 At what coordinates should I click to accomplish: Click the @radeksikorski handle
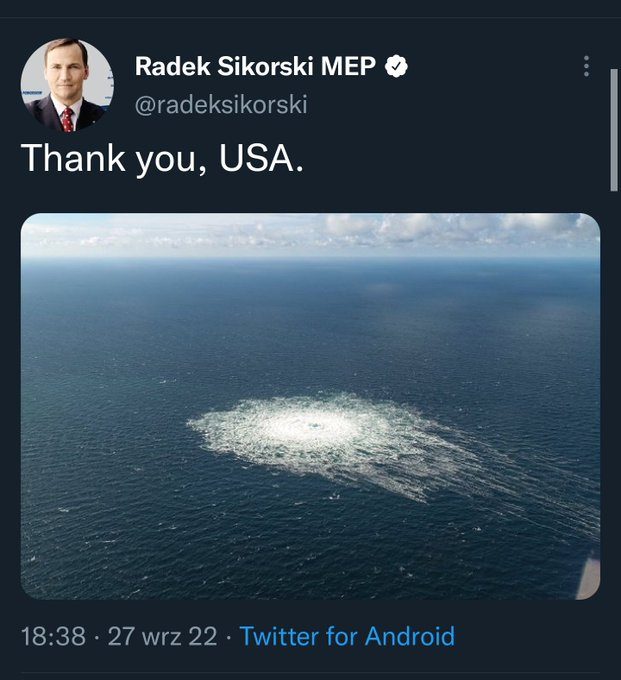221,104
